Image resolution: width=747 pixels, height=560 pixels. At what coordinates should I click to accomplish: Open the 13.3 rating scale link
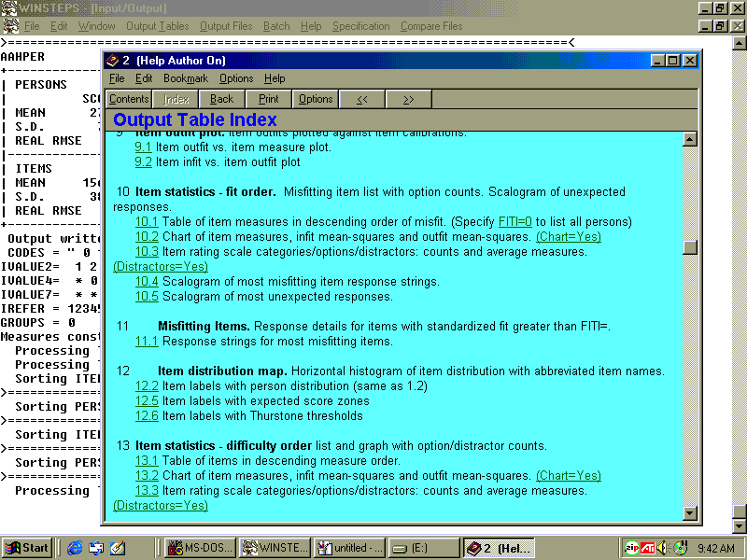tap(147, 491)
